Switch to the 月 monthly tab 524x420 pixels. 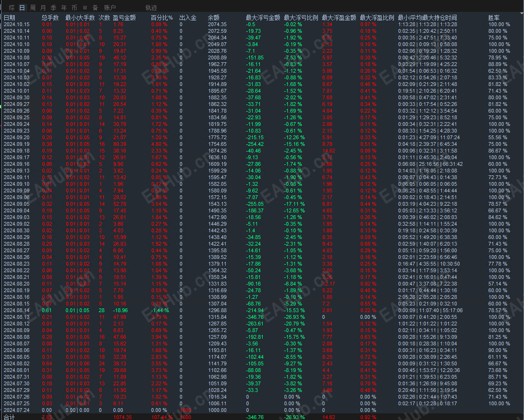(43, 7)
